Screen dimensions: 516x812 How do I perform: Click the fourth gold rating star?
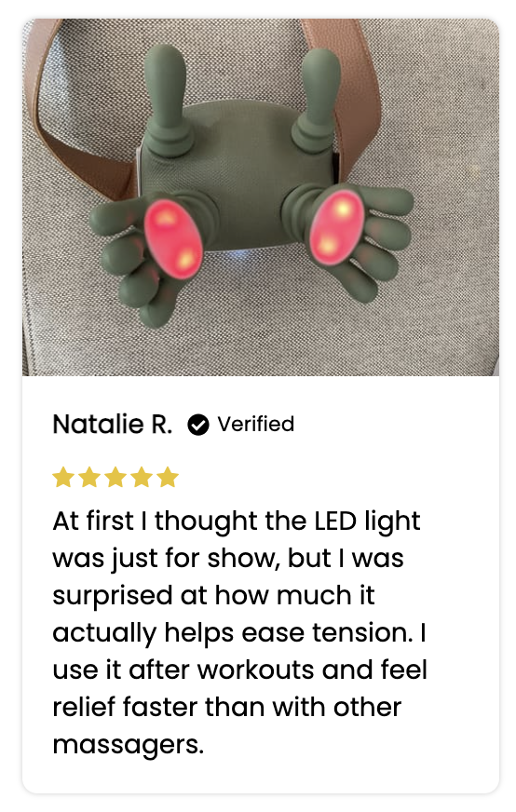[142, 477]
